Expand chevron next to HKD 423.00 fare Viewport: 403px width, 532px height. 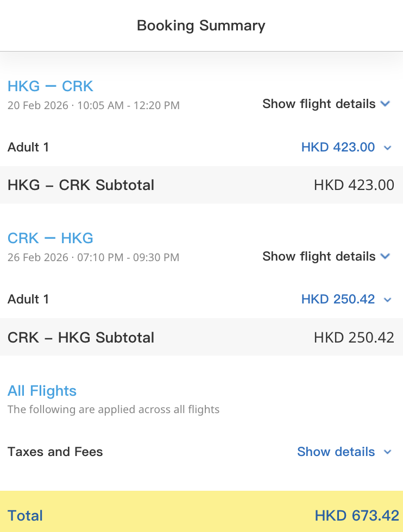point(387,147)
